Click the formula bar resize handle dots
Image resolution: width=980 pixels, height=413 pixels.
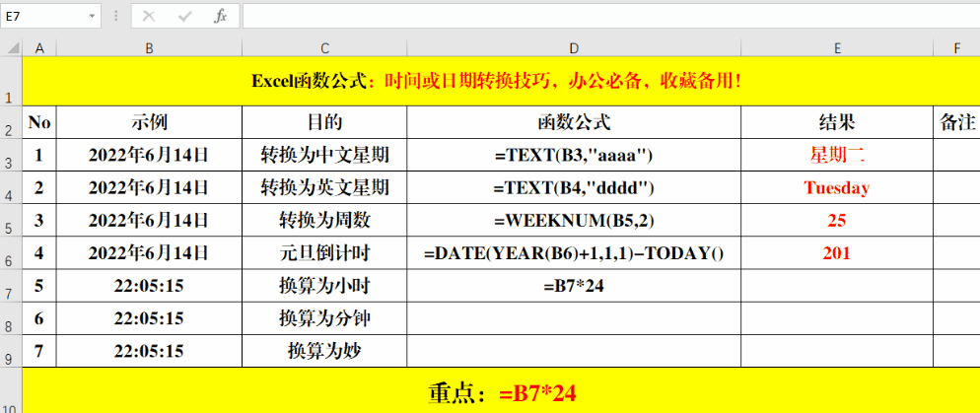click(115, 16)
